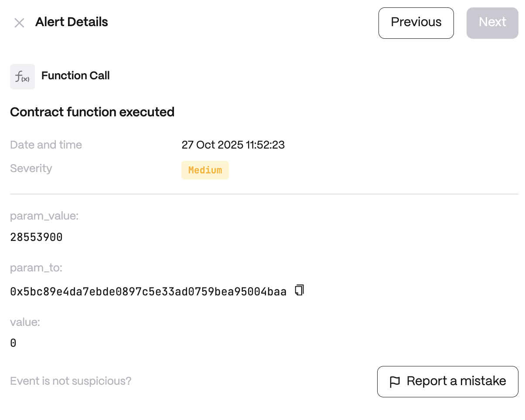The width and height of the screenshot is (525, 420).
Task: Copy the param_to address with copy icon
Action: [300, 290]
